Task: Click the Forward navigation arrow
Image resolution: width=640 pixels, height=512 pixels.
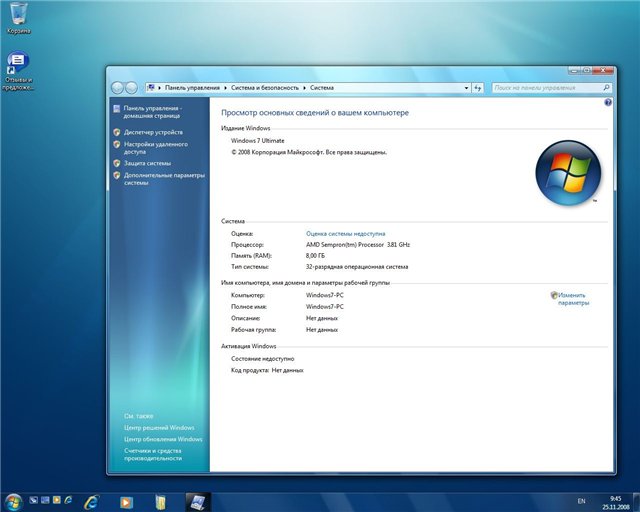Action: pos(131,87)
